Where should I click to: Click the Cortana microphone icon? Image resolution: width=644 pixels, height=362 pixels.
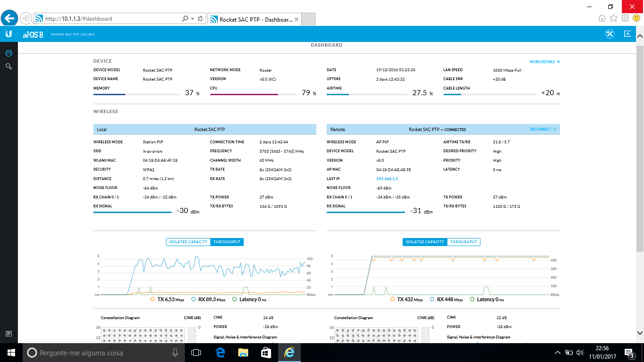(175, 353)
